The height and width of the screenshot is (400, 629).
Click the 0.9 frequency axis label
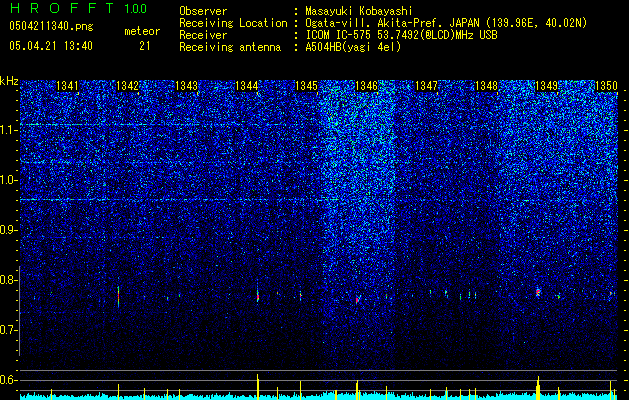coord(9,230)
